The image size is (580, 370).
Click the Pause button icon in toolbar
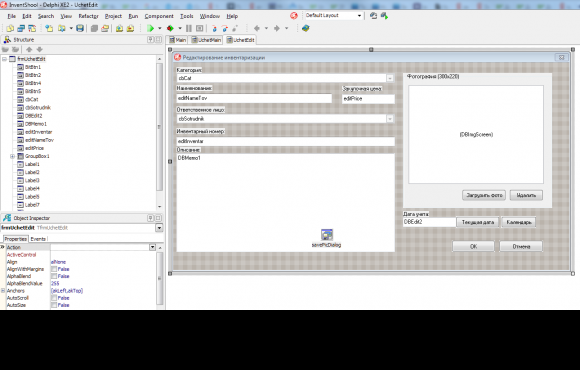point(189,28)
